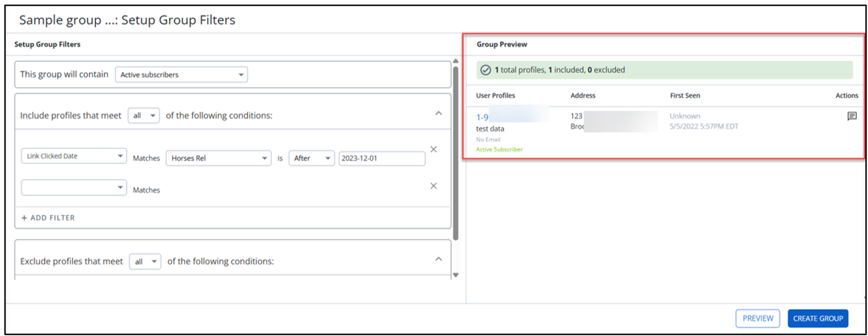
Task: Remove the Link Clicked Date filter row
Action: (433, 149)
